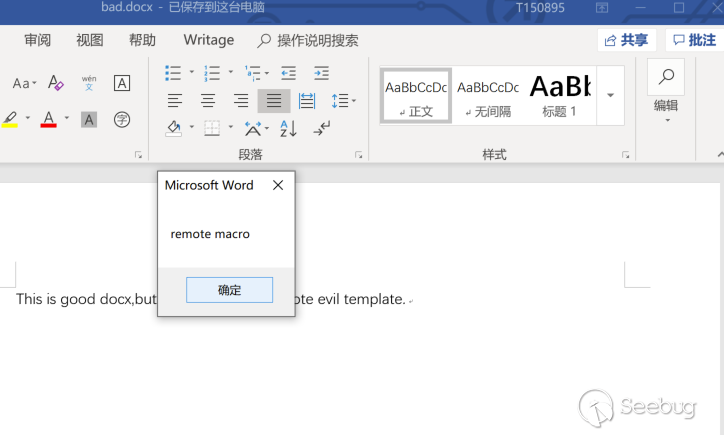
Task: Open borders dropdown arrow
Action: [231, 127]
